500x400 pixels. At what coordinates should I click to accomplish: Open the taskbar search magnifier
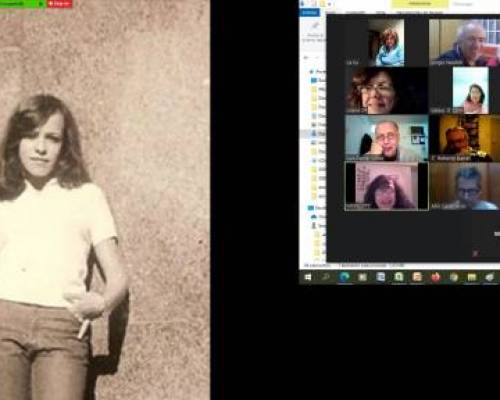point(326,277)
